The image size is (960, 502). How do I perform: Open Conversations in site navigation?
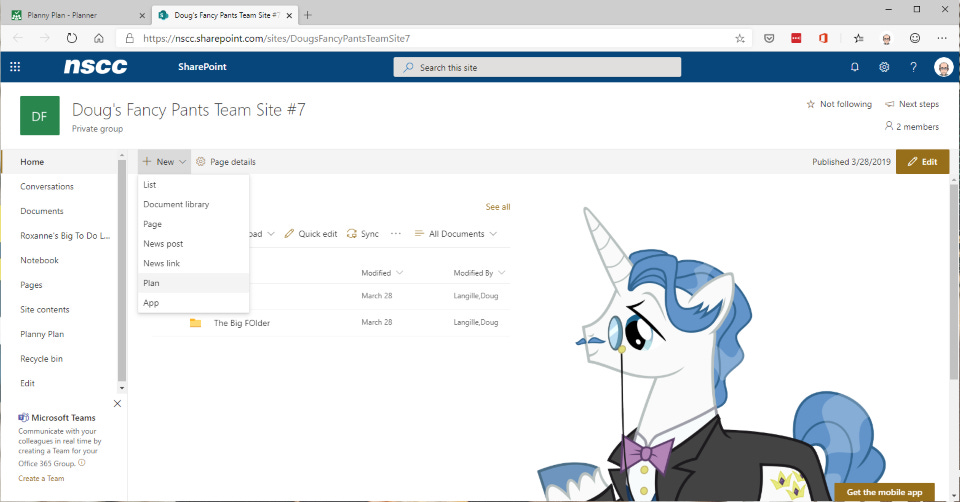click(47, 186)
